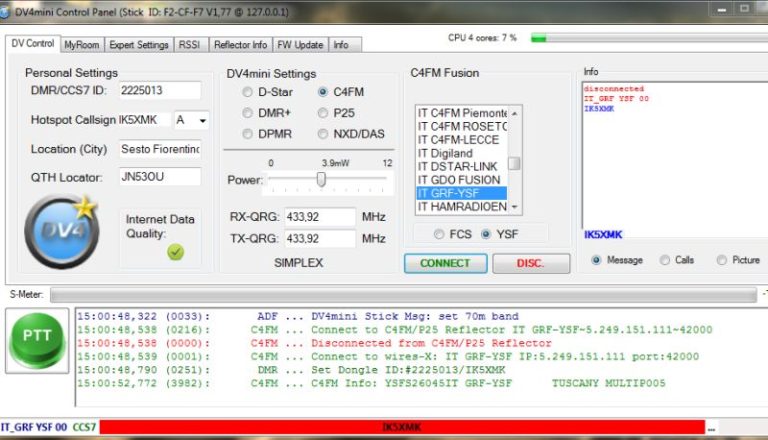The width and height of the screenshot is (768, 440).
Task: Click reflector list scroll up arrow
Action: [514, 113]
